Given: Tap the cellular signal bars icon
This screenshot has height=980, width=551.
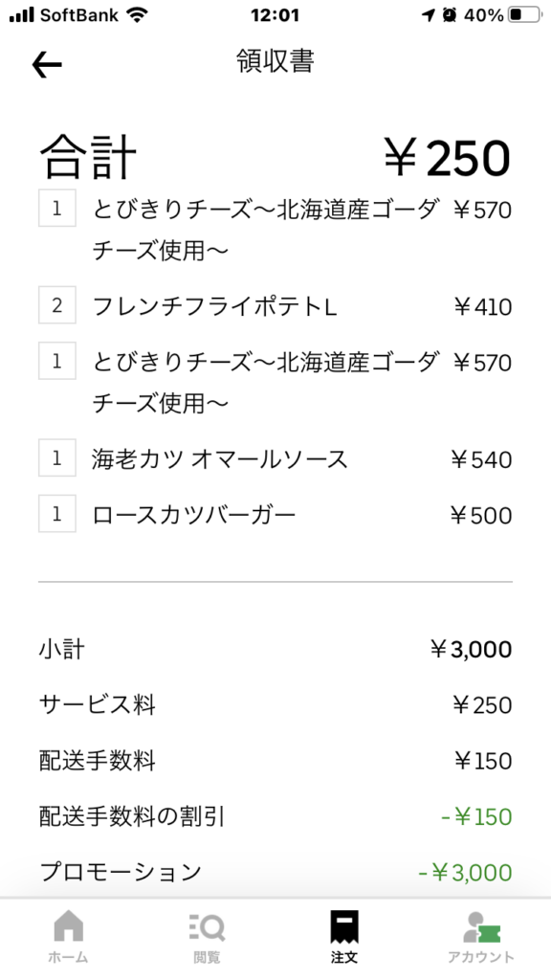Looking at the screenshot, I should pos(21,15).
